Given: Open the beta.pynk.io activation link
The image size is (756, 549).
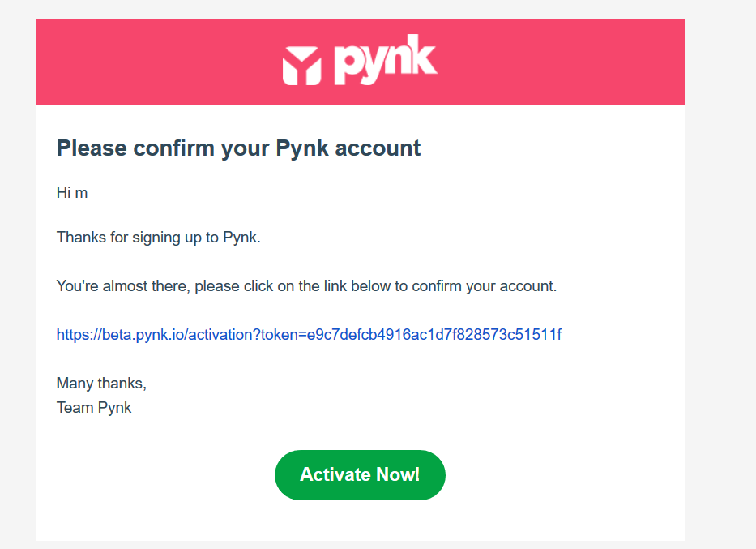Looking at the screenshot, I should [309, 334].
